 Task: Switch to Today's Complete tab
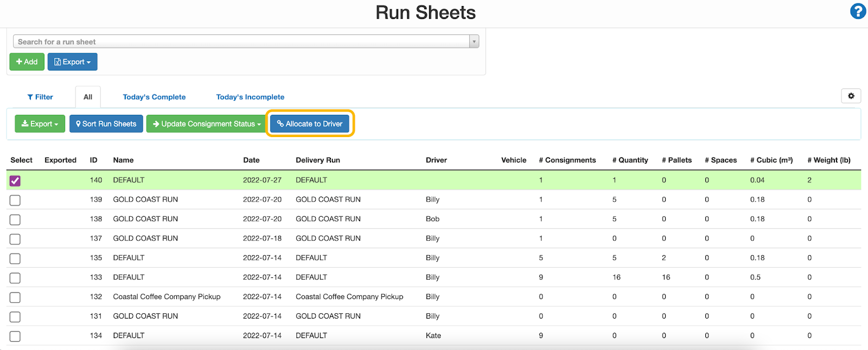[x=154, y=97]
